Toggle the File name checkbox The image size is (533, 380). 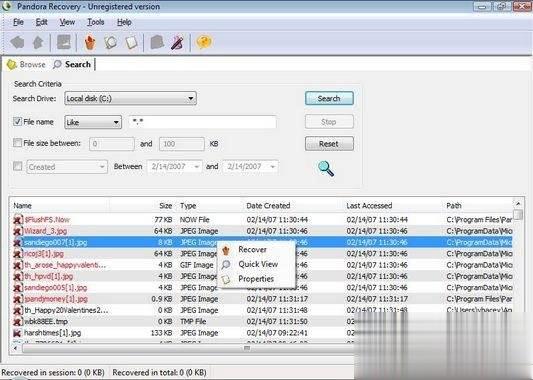point(17,121)
